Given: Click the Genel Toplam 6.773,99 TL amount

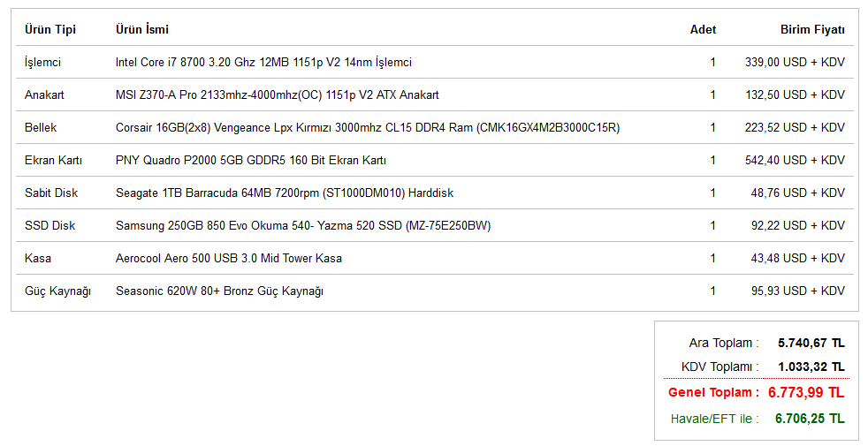Looking at the screenshot, I should [x=806, y=393].
